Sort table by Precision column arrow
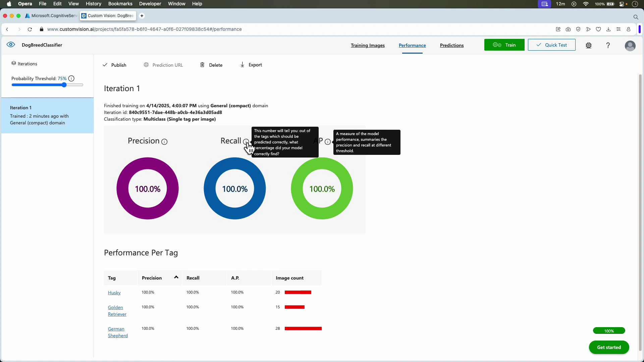 pyautogui.click(x=176, y=277)
